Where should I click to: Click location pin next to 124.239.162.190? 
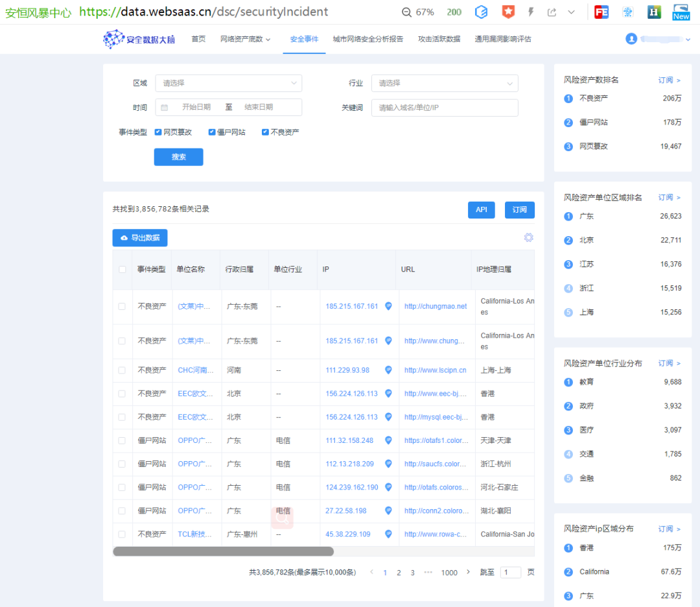point(388,487)
